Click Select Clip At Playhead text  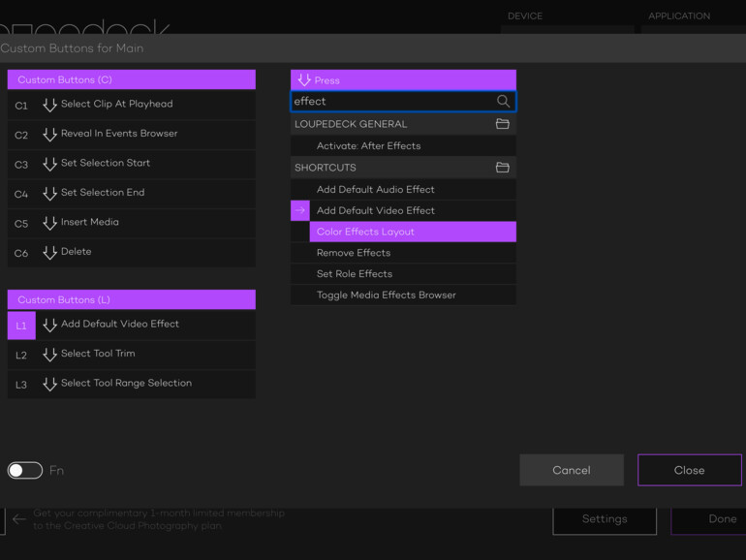point(117,104)
